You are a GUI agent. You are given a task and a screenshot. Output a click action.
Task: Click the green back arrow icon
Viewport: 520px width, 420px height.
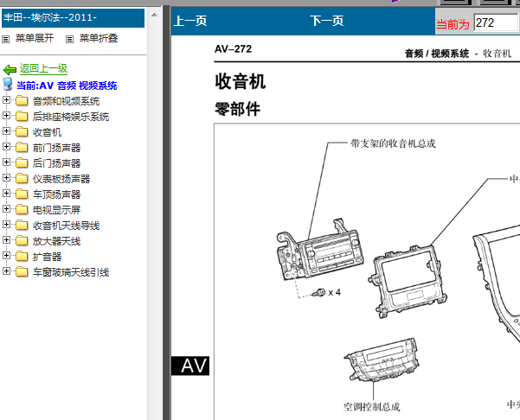pyautogui.click(x=10, y=69)
